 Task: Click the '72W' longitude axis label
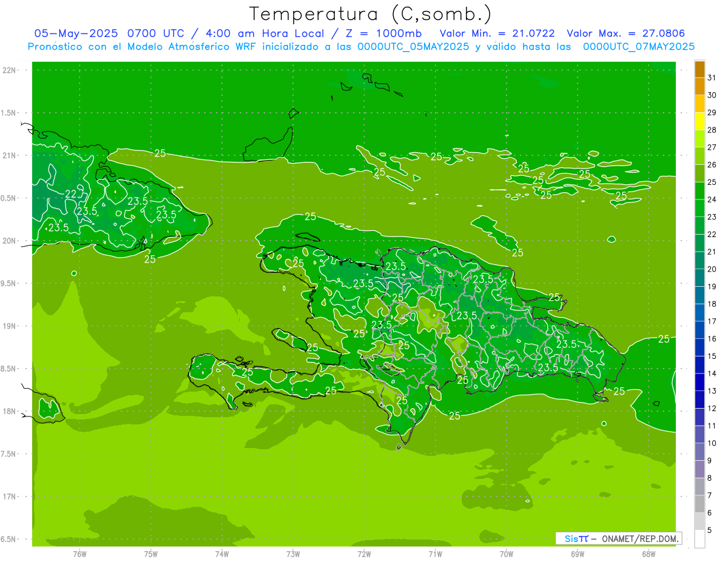364,554
